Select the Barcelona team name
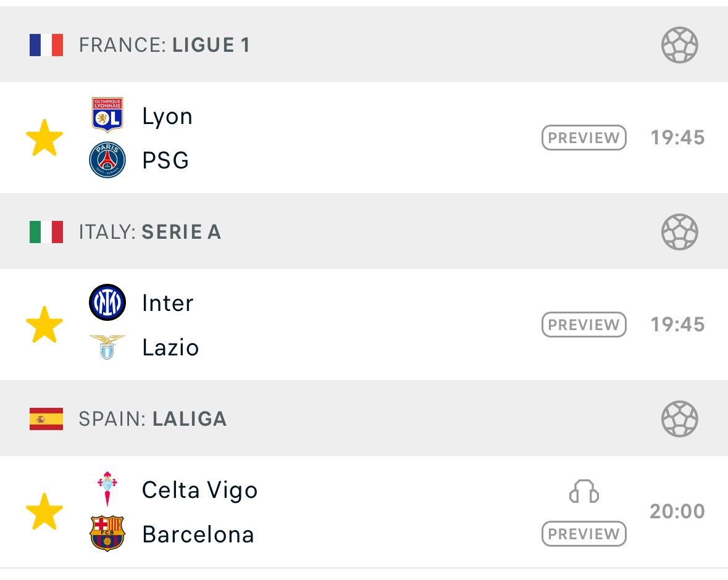Viewport: 728px width, 580px height. [198, 534]
